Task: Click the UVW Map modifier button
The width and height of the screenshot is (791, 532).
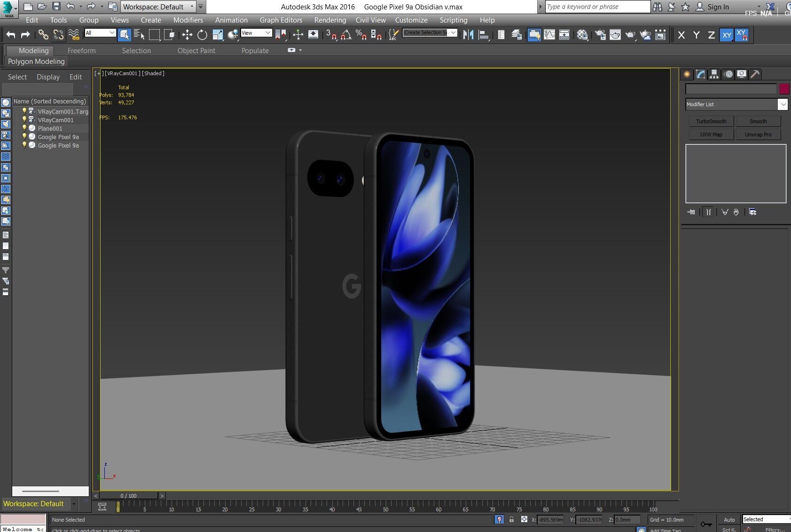Action: [x=711, y=134]
